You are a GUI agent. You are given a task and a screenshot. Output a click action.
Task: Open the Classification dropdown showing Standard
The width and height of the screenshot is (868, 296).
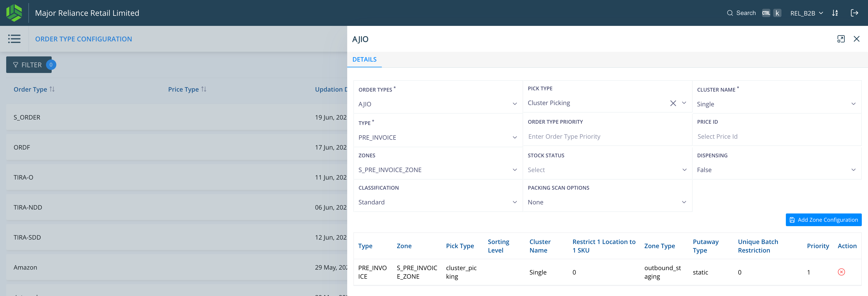click(x=438, y=202)
